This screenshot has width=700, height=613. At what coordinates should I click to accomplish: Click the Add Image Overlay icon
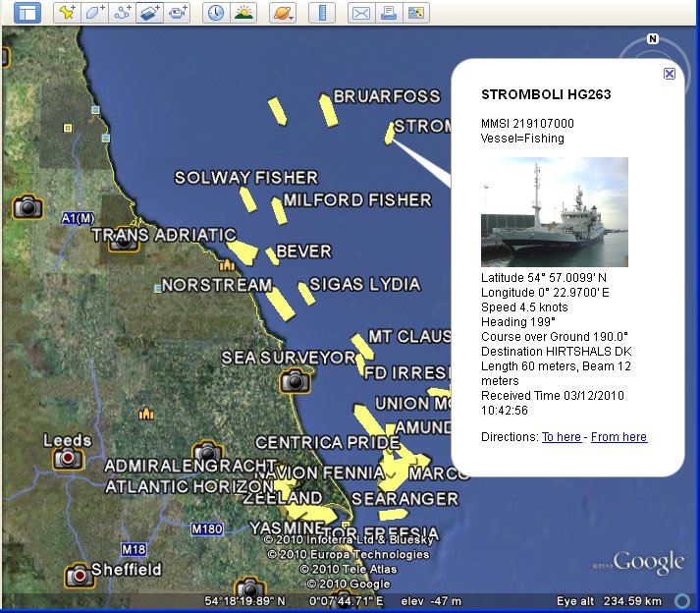coord(149,12)
